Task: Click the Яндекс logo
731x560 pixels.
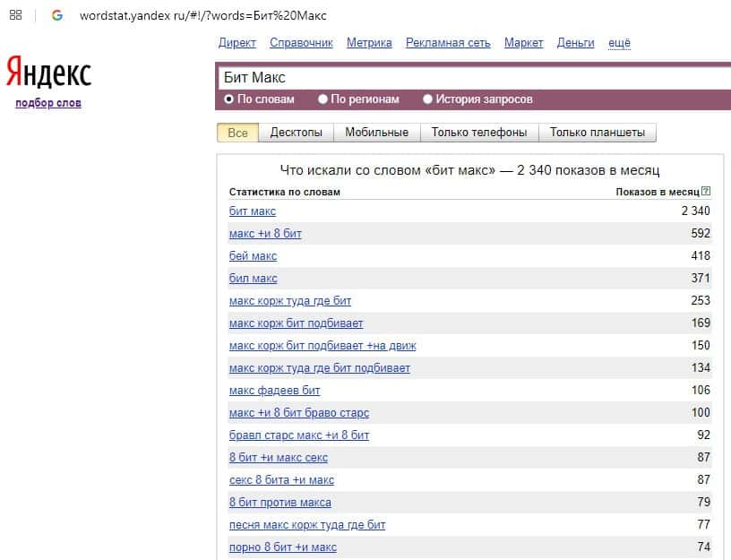Action: (x=48, y=73)
